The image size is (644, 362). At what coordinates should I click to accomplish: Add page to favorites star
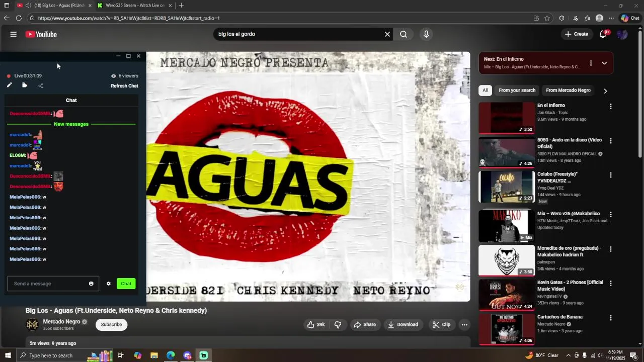pyautogui.click(x=547, y=18)
